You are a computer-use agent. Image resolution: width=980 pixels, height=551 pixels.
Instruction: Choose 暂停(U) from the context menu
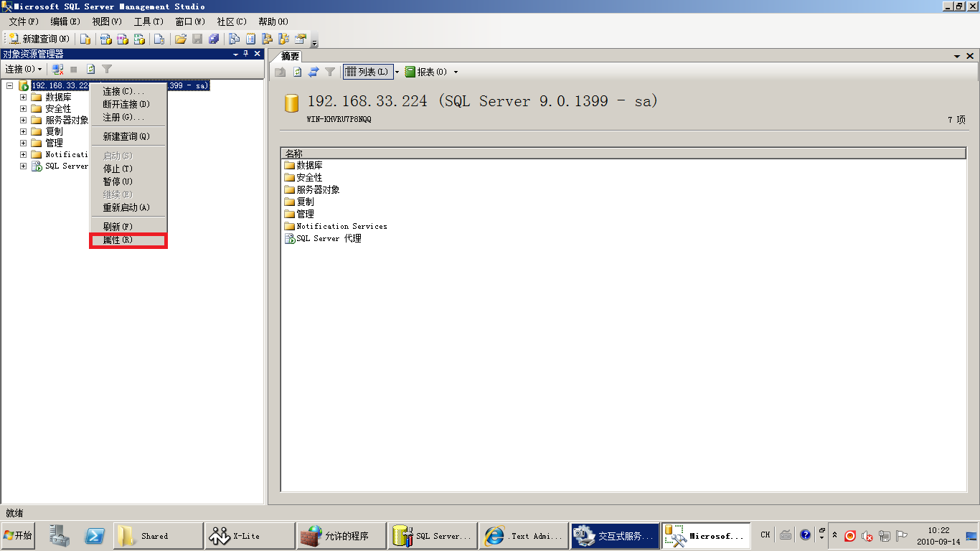pyautogui.click(x=128, y=182)
